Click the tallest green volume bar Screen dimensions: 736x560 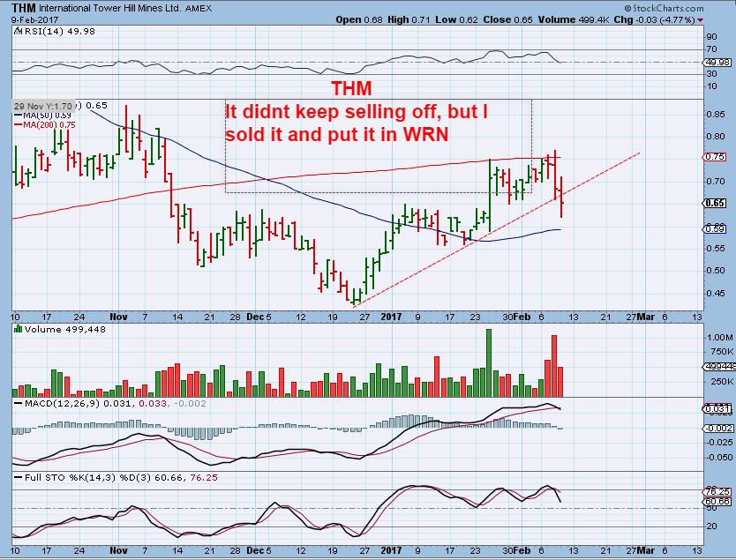point(489,363)
